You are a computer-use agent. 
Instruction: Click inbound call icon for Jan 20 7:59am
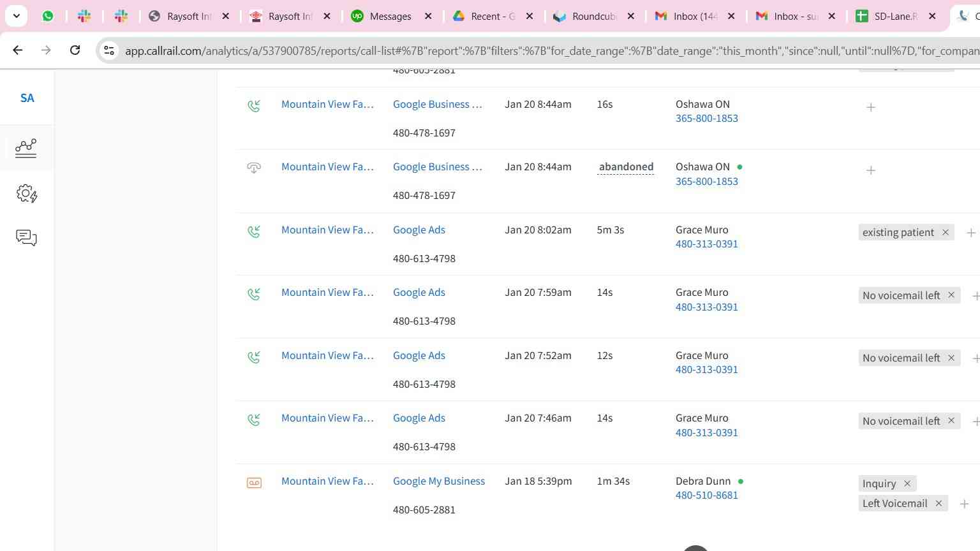point(254,294)
